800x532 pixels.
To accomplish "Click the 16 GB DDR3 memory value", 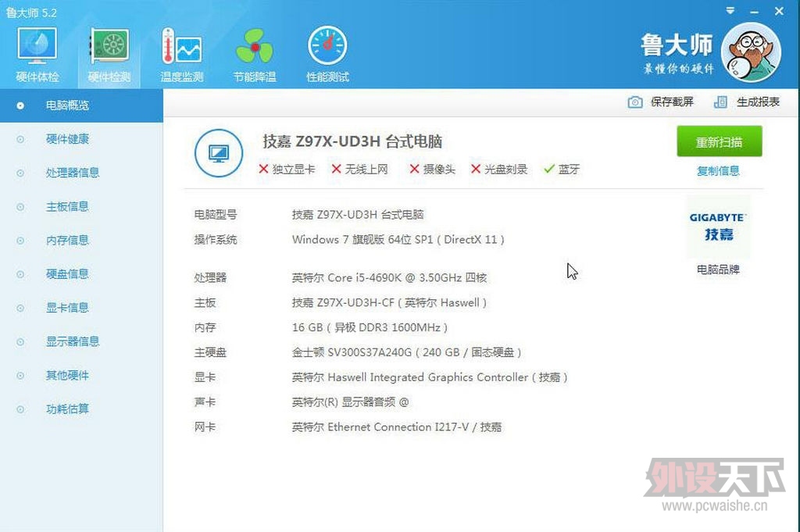I will pyautogui.click(x=370, y=327).
